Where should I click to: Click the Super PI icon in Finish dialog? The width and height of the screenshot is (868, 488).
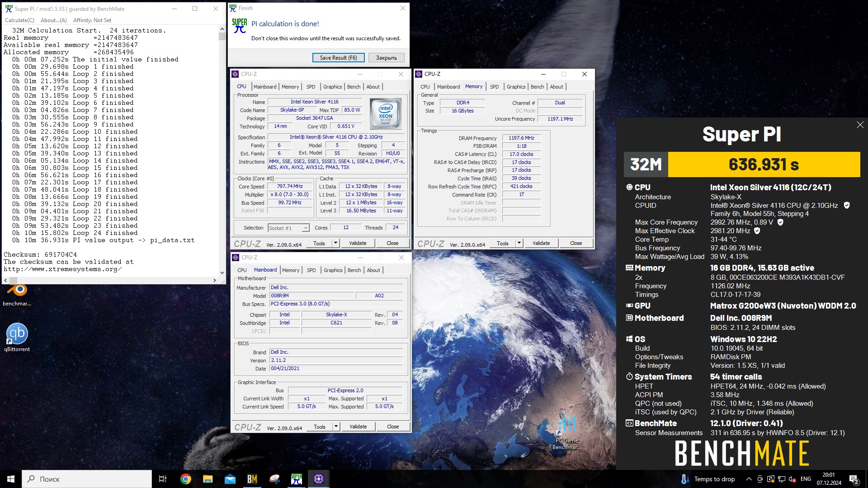(x=239, y=25)
